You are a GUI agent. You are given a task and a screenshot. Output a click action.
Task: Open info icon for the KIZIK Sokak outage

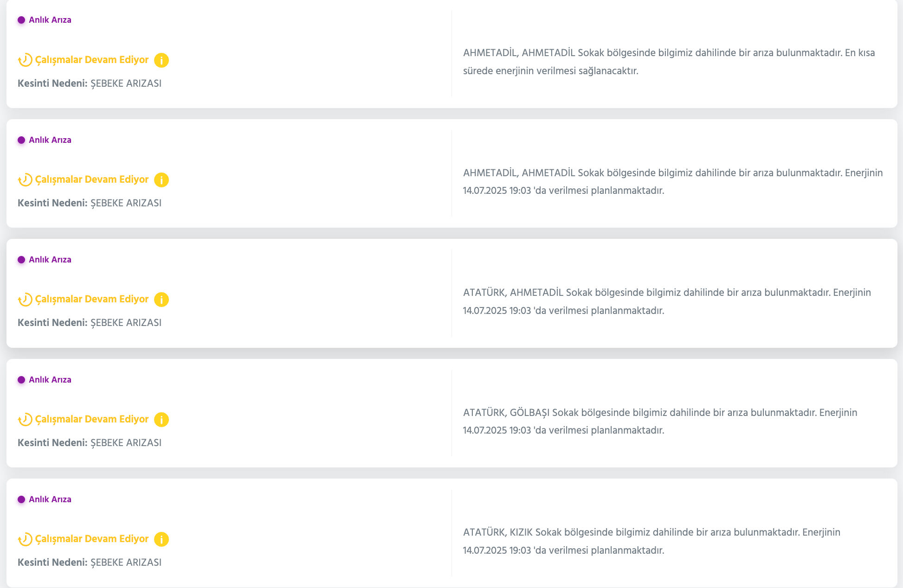[161, 539]
